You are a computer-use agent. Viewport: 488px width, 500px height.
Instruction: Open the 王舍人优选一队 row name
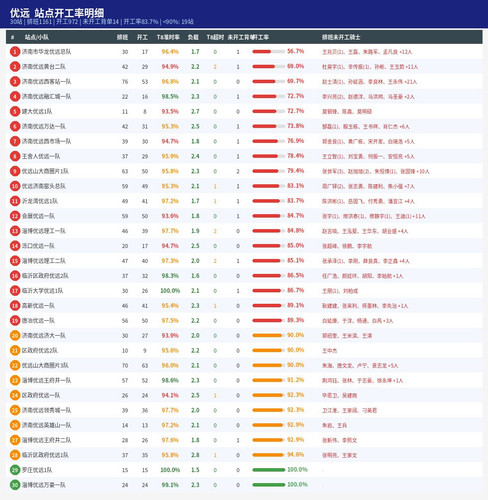click(x=41, y=156)
